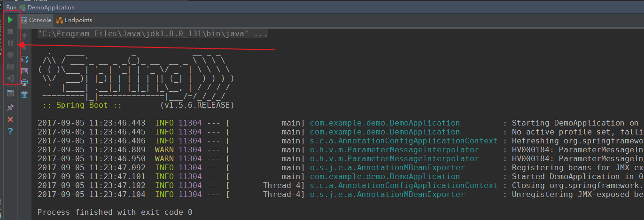This screenshot has height=220, width=644.
Task: Click the o.h.v.m.ParameterMessageInterpolator logger at 11:23:46.889
Action: coord(394,150)
